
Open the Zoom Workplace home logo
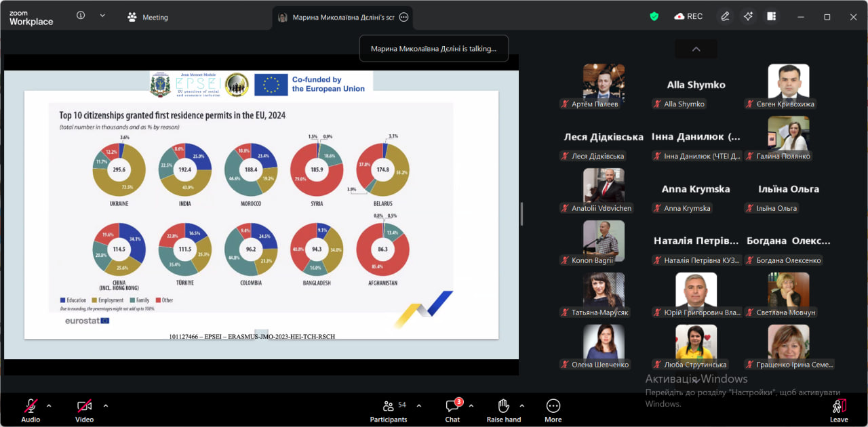(31, 18)
